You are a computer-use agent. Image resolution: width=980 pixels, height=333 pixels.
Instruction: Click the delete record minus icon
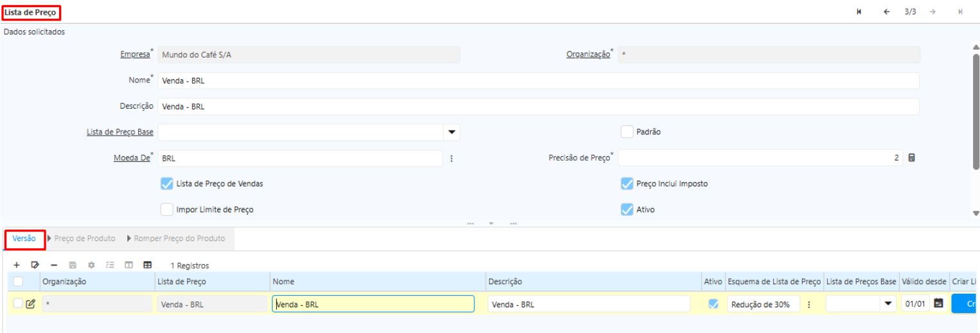(54, 265)
